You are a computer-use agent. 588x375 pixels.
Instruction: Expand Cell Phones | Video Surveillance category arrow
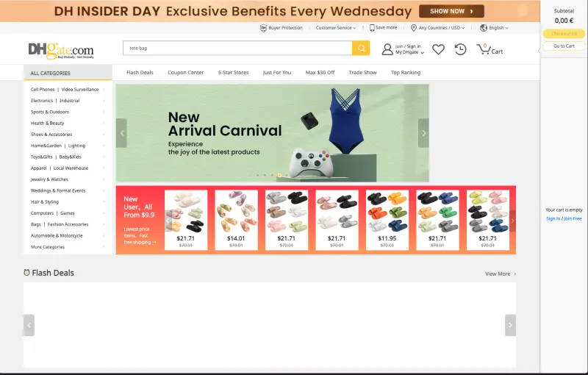[x=104, y=90]
